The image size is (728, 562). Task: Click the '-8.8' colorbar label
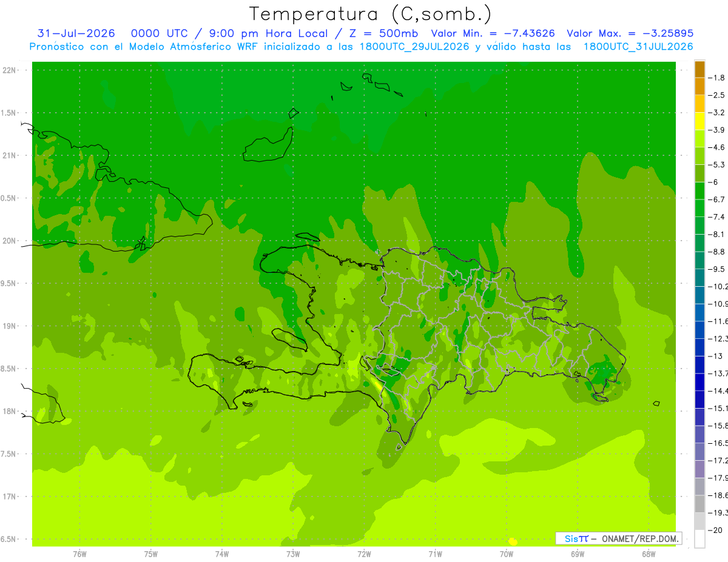pos(717,252)
